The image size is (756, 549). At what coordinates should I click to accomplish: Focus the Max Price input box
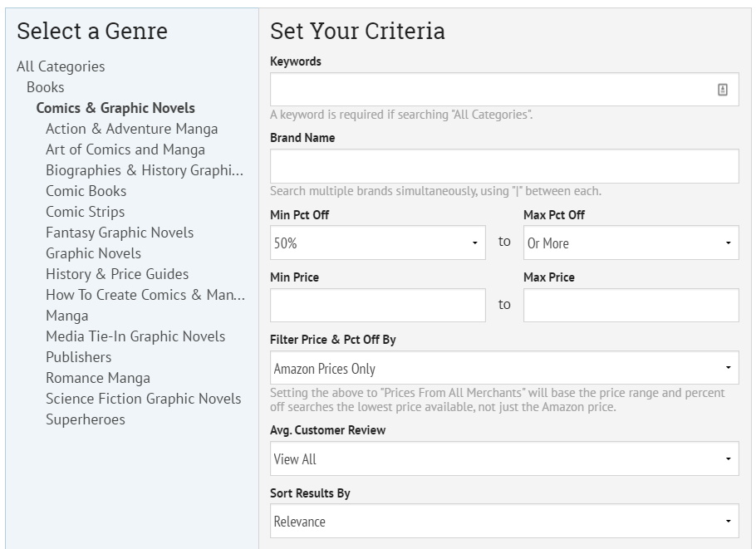coord(630,306)
